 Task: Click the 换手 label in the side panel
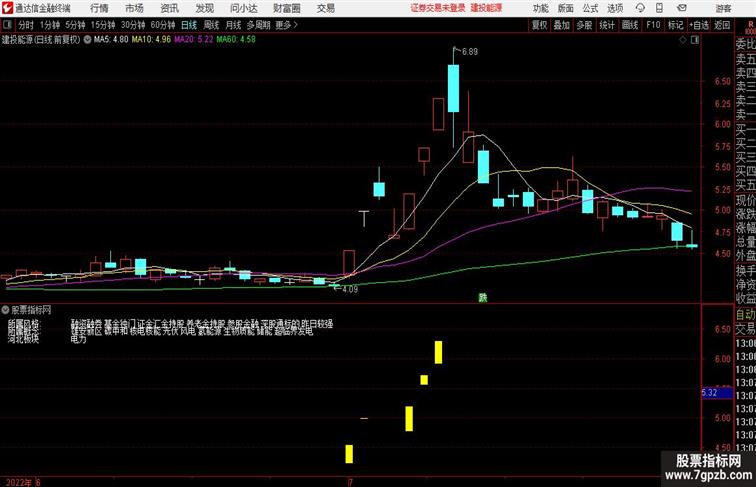745,271
